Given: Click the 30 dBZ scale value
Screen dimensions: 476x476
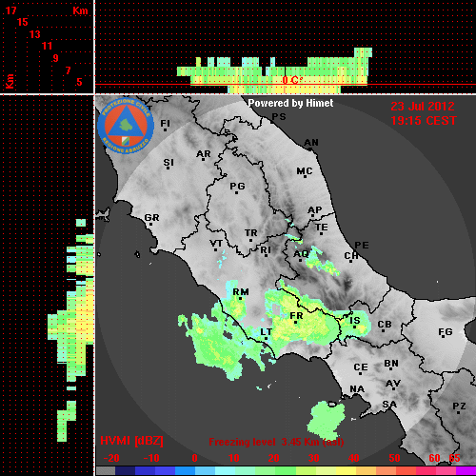Looking at the screenshot, I should (x=313, y=458).
